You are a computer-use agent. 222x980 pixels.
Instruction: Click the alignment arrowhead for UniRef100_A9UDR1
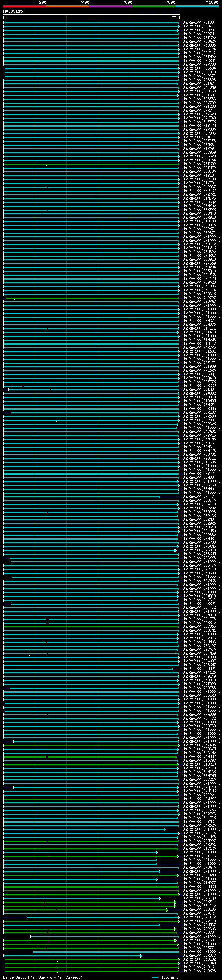[173, 669]
